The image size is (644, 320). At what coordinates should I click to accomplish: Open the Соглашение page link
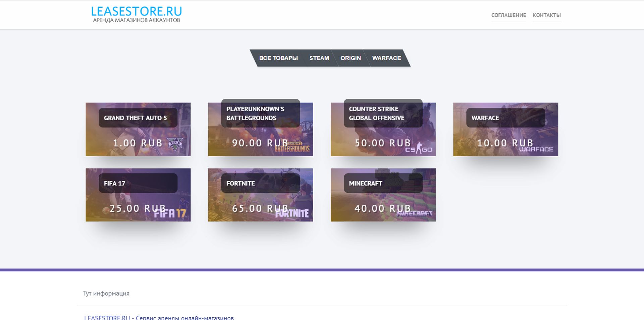click(x=508, y=15)
